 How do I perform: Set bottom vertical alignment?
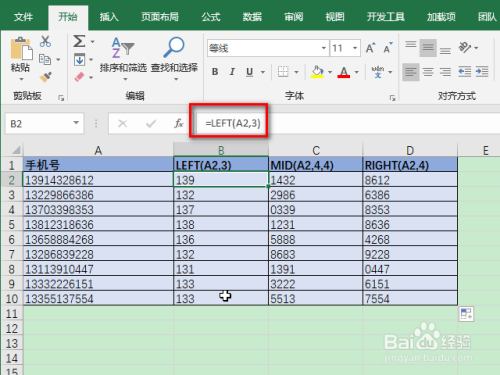tap(445, 51)
